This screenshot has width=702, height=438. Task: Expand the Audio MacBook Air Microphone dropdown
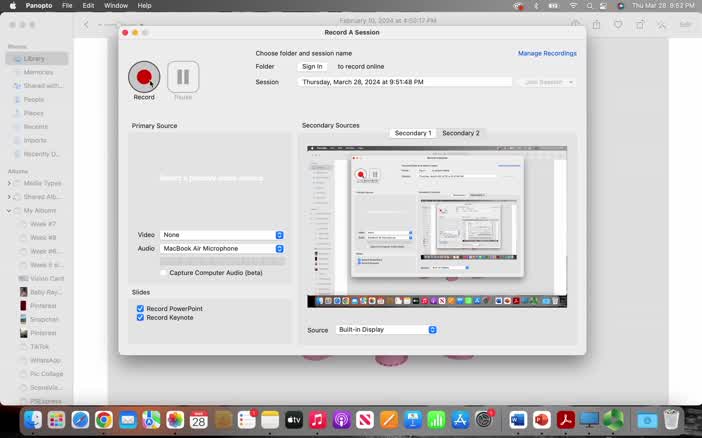click(x=222, y=248)
